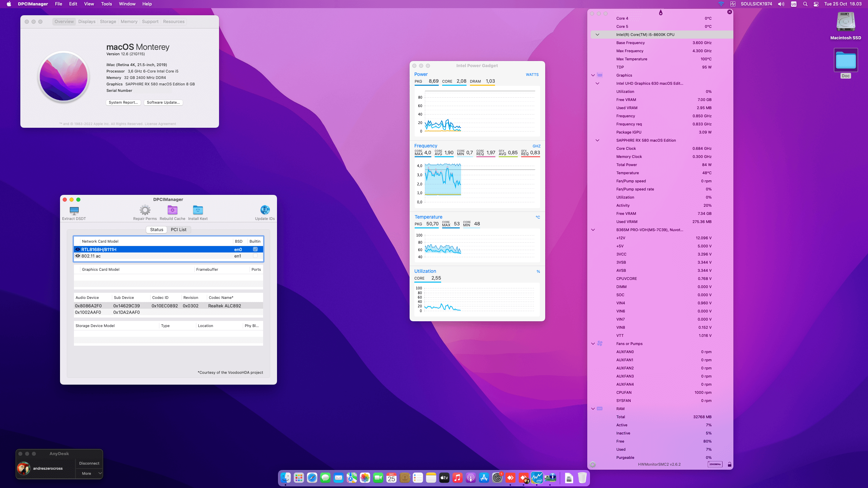Click the 2500MHz indicator in HWMonitorSMC2

pyautogui.click(x=715, y=464)
